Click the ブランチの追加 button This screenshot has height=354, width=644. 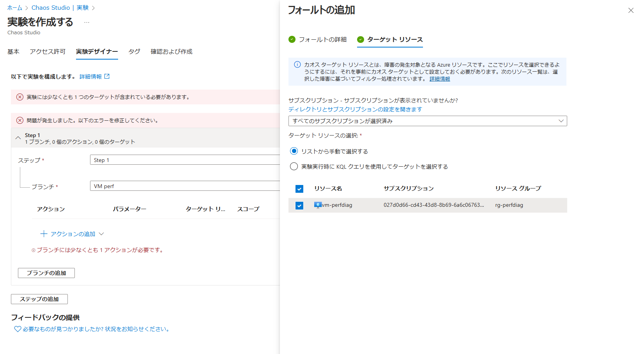pyautogui.click(x=46, y=273)
